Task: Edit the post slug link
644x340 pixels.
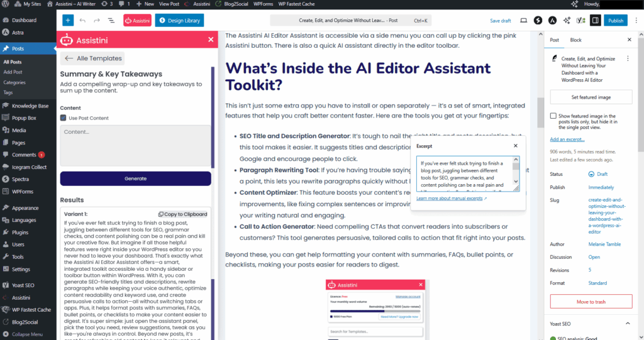Action: point(607,216)
